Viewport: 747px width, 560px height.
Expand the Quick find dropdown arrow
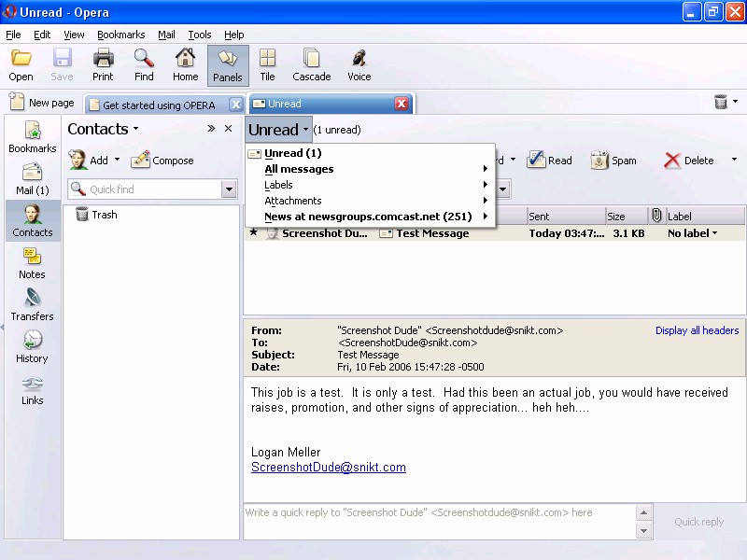pyautogui.click(x=229, y=189)
